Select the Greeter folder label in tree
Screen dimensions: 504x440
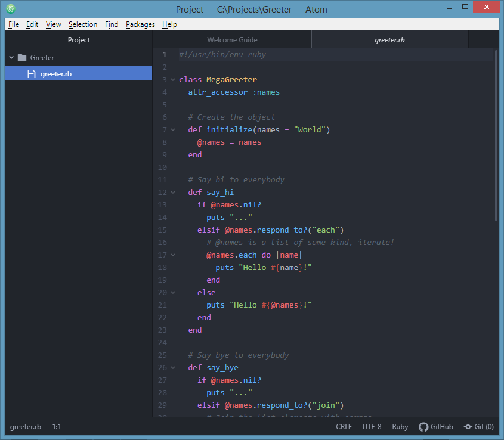point(42,58)
